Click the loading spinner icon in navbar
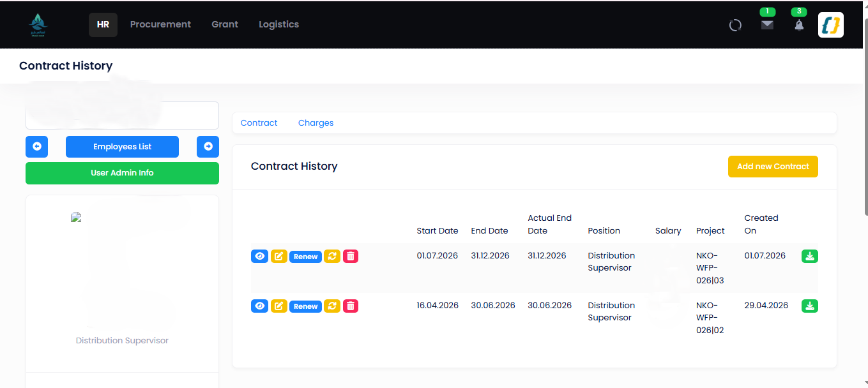This screenshot has height=388, width=868. coord(735,26)
